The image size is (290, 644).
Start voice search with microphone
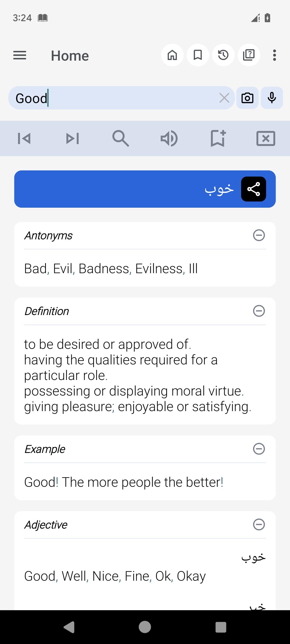point(272,98)
